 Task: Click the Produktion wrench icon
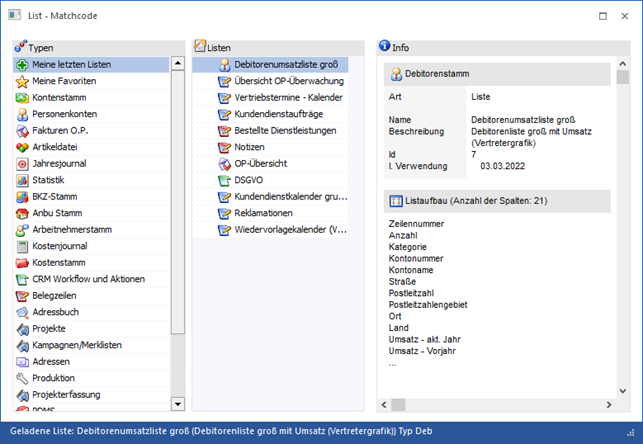[22, 378]
